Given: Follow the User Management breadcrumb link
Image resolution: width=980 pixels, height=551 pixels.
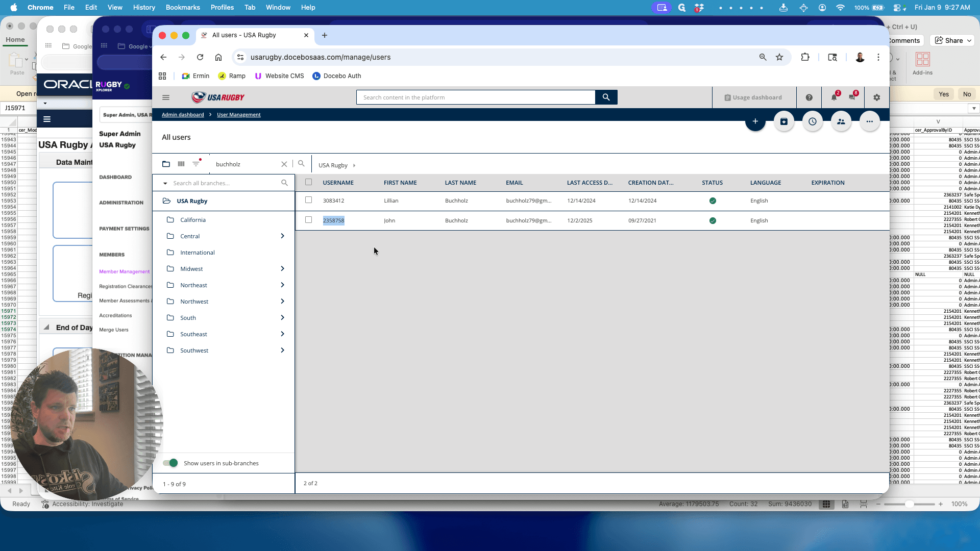Looking at the screenshot, I should point(239,115).
